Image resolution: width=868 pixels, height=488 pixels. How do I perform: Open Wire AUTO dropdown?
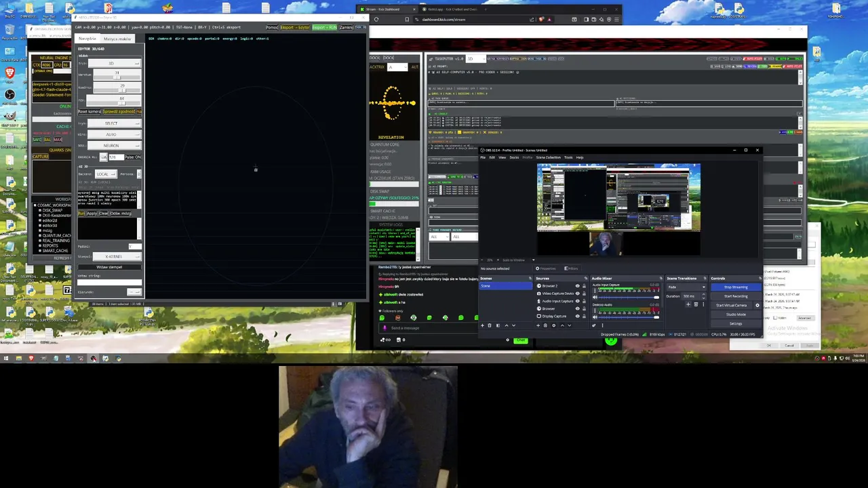(x=115, y=134)
